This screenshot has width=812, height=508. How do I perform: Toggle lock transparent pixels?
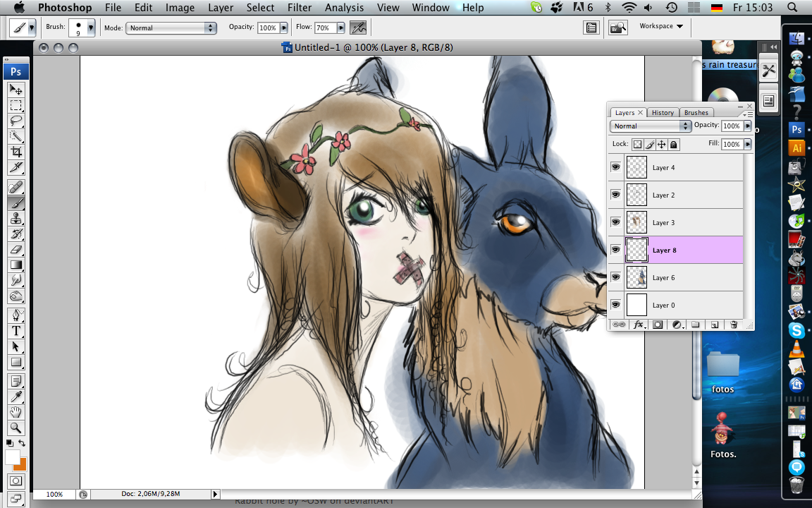click(x=637, y=144)
